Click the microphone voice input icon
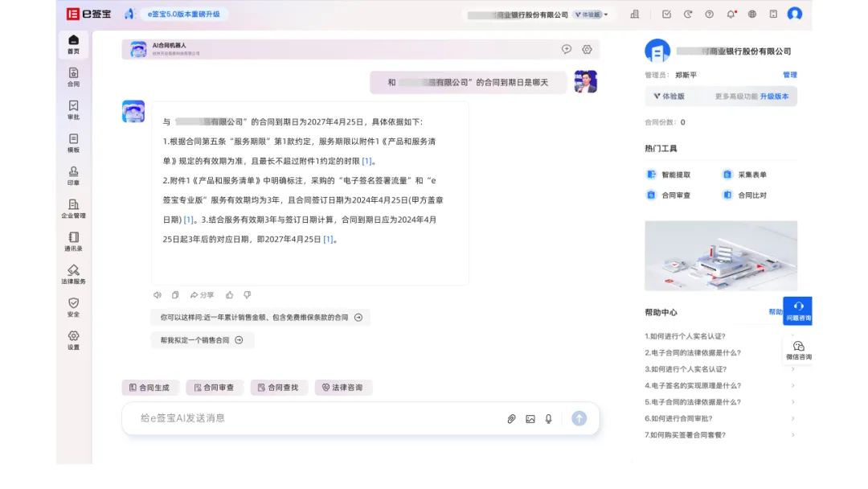Screen dimensions: 868x489 (x=549, y=419)
